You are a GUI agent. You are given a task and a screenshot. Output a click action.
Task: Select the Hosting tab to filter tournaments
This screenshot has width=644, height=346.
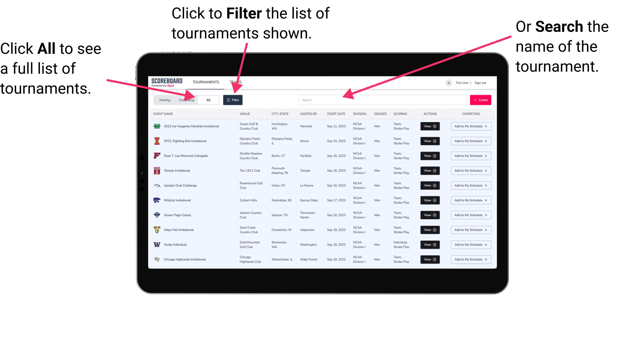164,100
